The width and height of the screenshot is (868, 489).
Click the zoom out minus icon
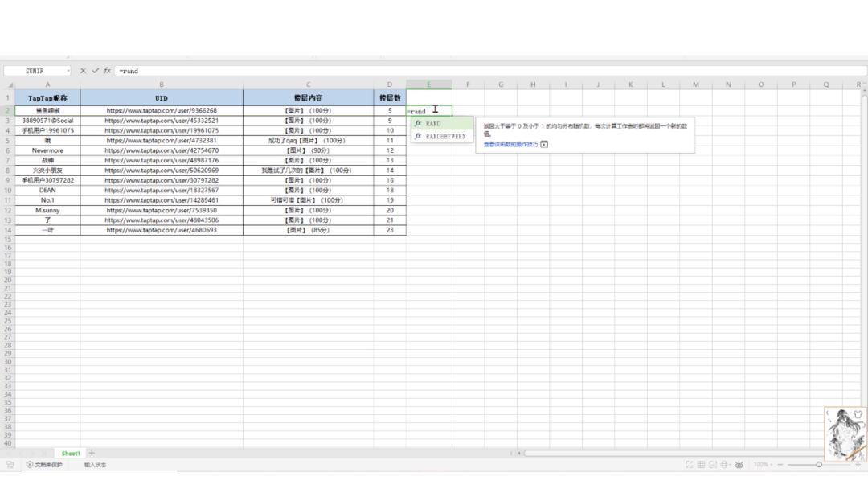[779, 465]
